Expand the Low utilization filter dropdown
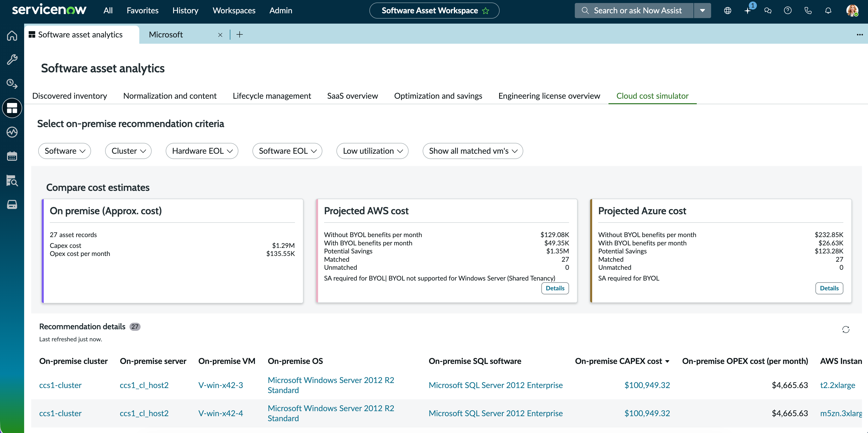The height and width of the screenshot is (433, 868). 372,151
